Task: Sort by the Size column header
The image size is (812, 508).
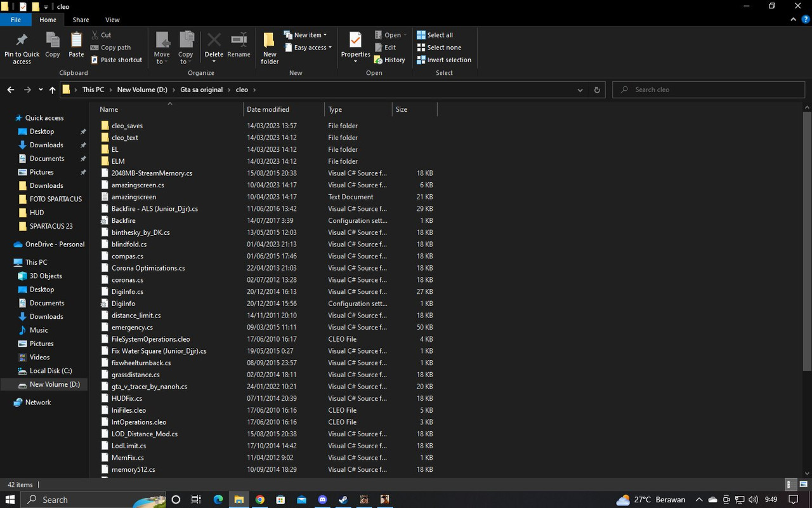Action: point(415,109)
